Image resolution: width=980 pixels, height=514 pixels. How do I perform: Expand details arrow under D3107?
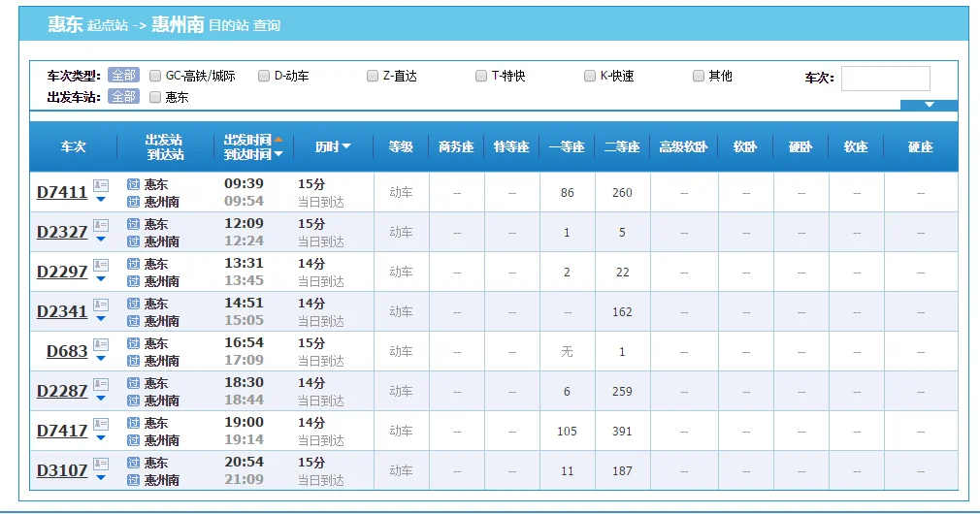tap(101, 478)
